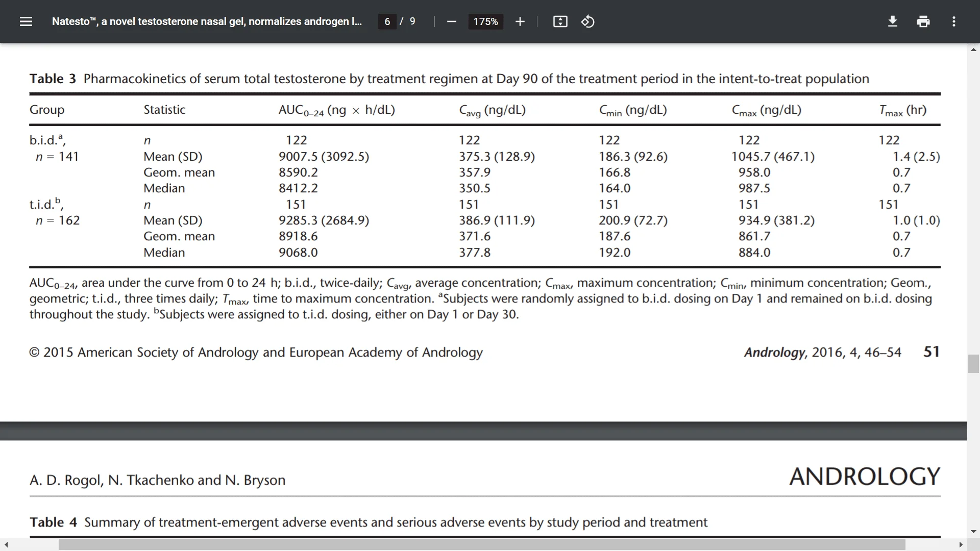This screenshot has height=551, width=980.
Task: Click the value 8412.2
Action: (298, 188)
